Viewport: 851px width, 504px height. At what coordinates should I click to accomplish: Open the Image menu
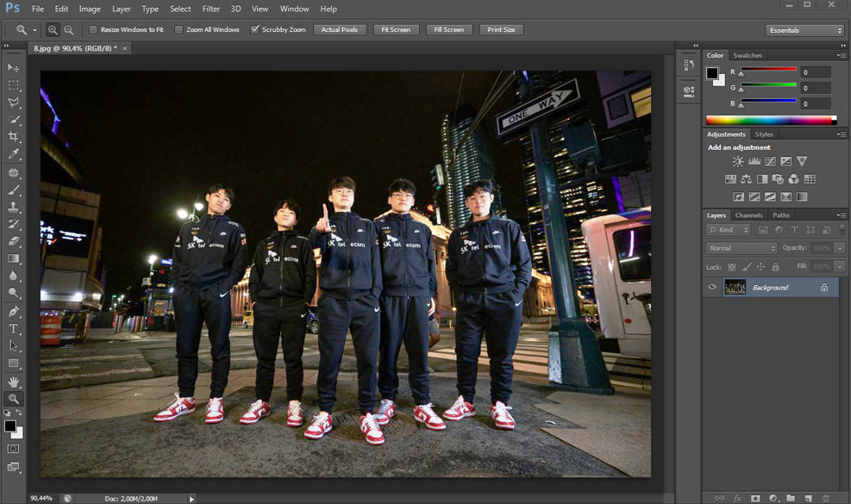click(90, 9)
